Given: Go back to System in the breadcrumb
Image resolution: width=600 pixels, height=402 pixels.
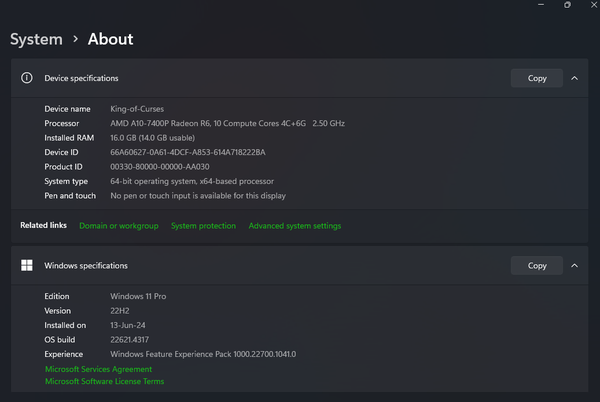Looking at the screenshot, I should click(x=36, y=40).
